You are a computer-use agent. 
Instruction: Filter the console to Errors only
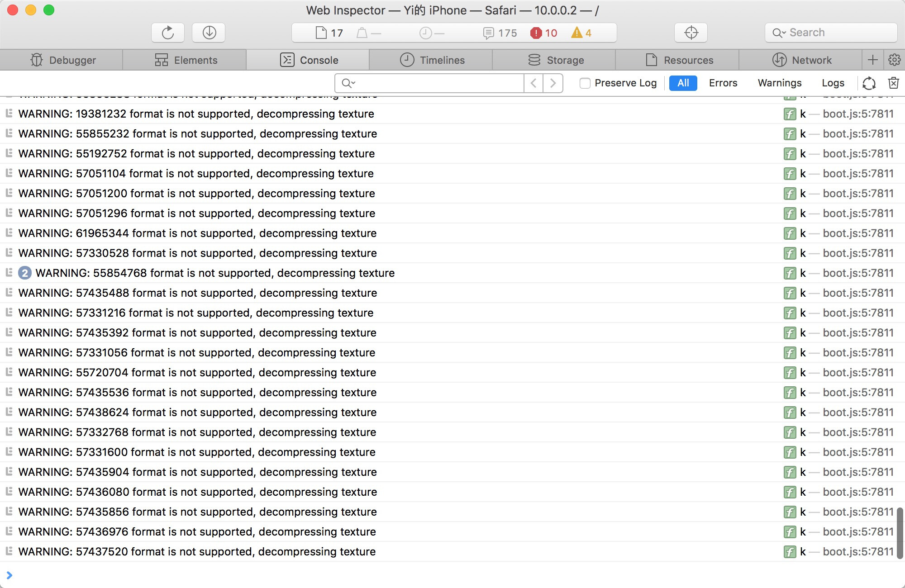(x=723, y=83)
